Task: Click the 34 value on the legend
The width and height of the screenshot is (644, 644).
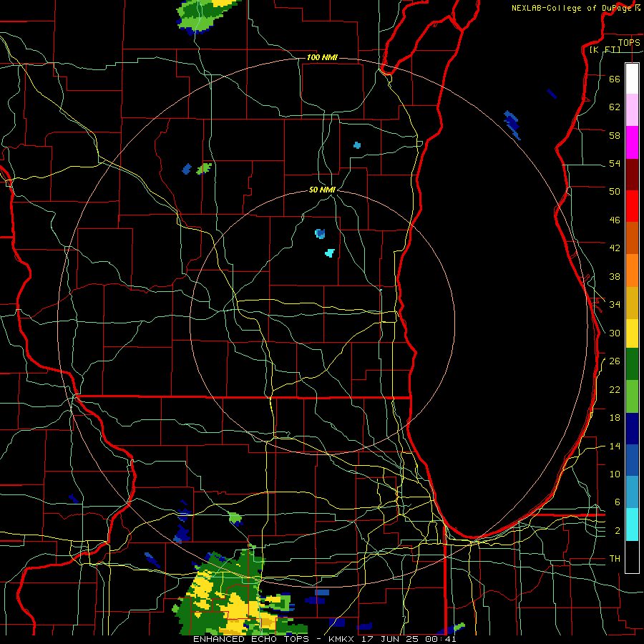Action: tap(615, 304)
